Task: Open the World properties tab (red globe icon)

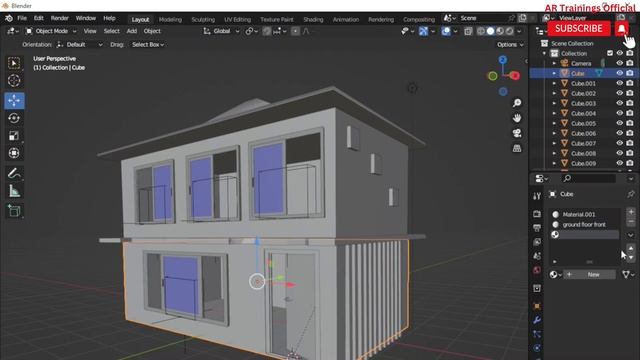Action: click(537, 270)
